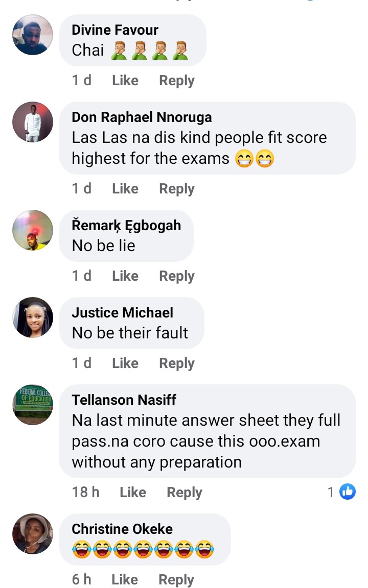The width and height of the screenshot is (368, 588).
Task: Like the 'No be lie' comment
Action: 125,276
